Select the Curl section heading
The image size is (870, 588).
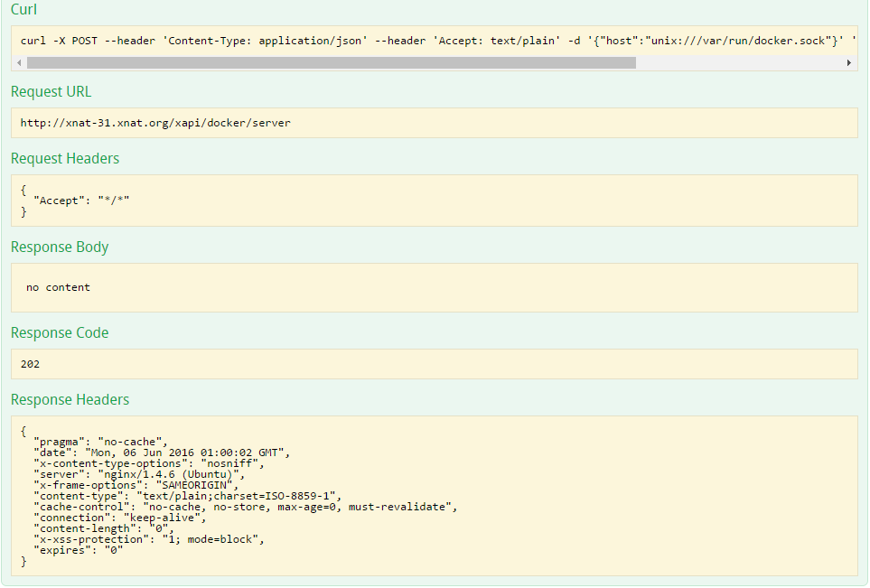click(x=24, y=9)
